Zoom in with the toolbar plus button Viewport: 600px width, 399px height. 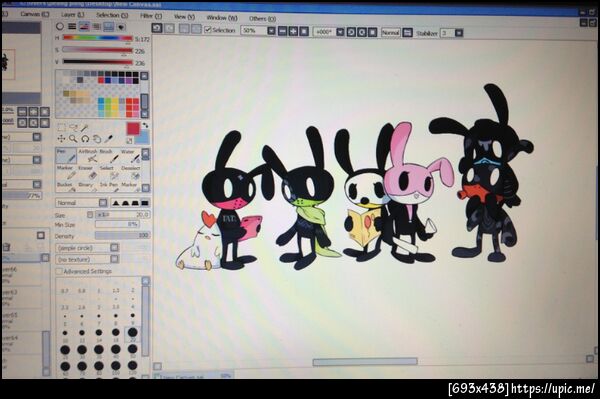coord(293,31)
